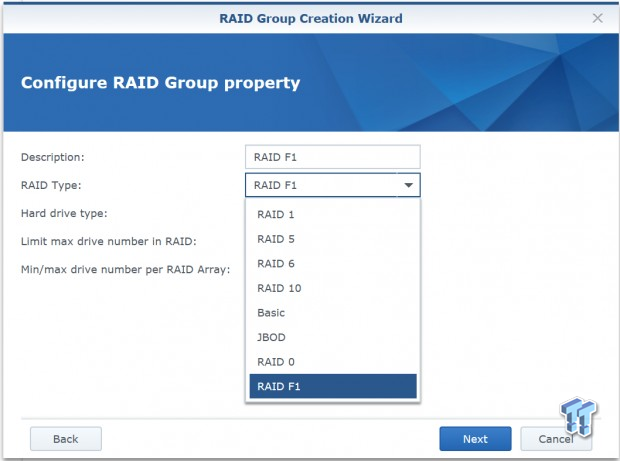
Task: Select RAID 1 from the list
Action: click(x=333, y=214)
